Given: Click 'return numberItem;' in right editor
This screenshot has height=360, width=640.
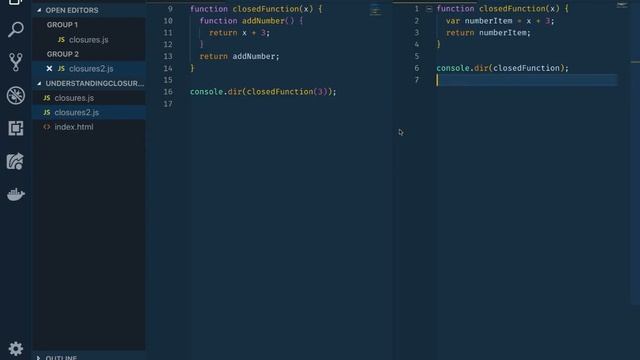Looking at the screenshot, I should (x=488, y=33).
